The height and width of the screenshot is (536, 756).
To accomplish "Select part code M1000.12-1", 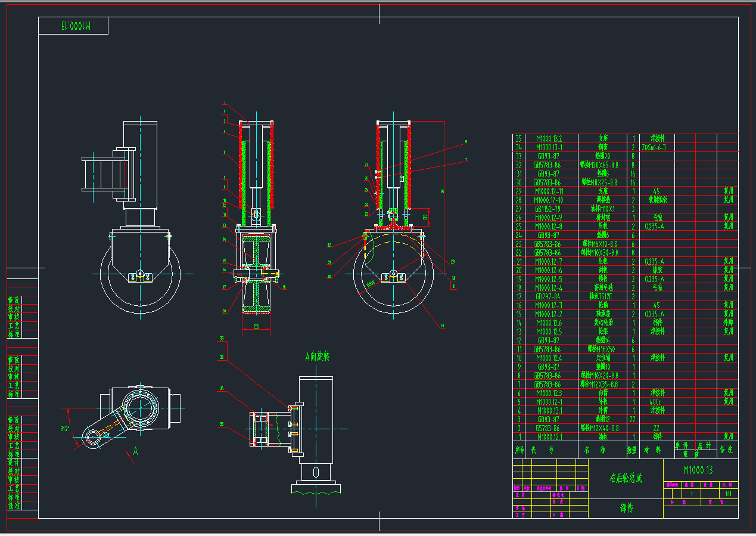I will (549, 401).
